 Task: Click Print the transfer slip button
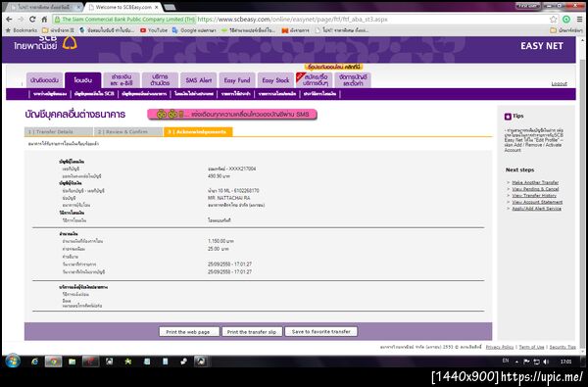252,332
